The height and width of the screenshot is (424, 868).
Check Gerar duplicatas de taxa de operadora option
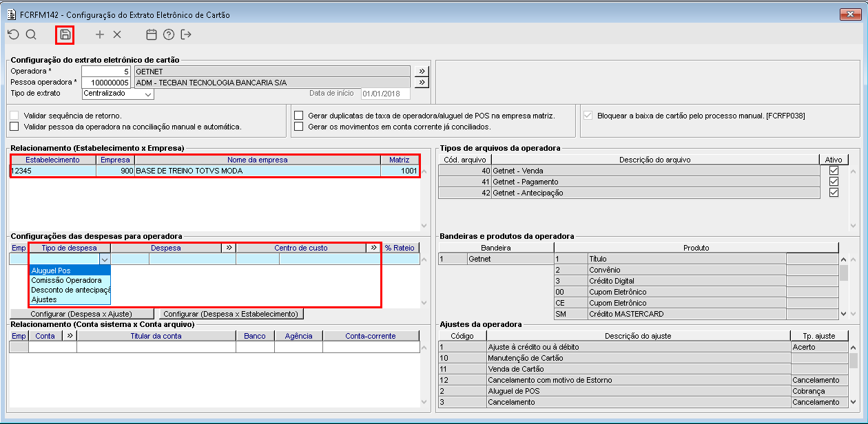coord(299,116)
